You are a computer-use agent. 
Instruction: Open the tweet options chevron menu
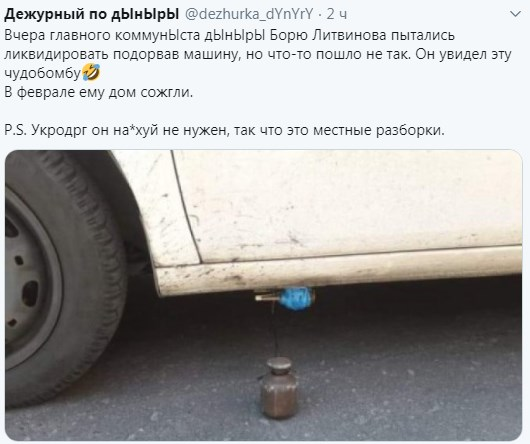coord(515,15)
